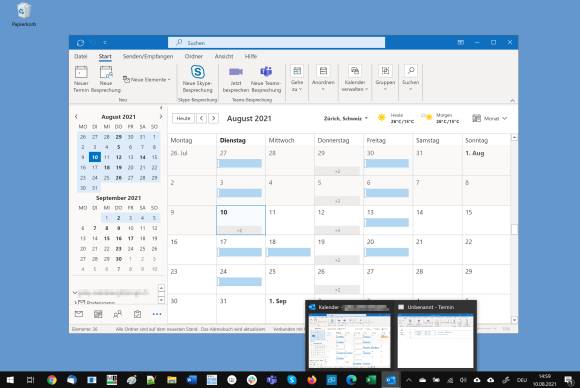The width and height of the screenshot is (580, 388).
Task: Click the Neue Besprechung ribbon icon
Action: [106, 72]
